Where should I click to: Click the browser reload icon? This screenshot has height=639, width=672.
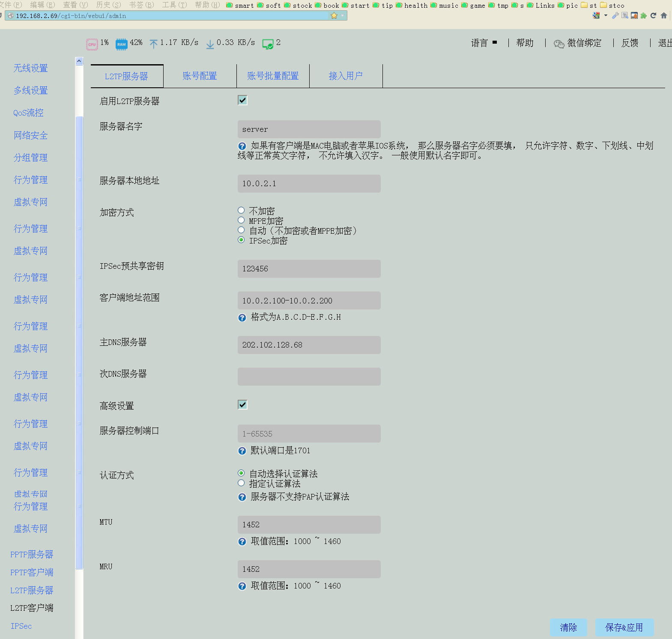tap(653, 15)
